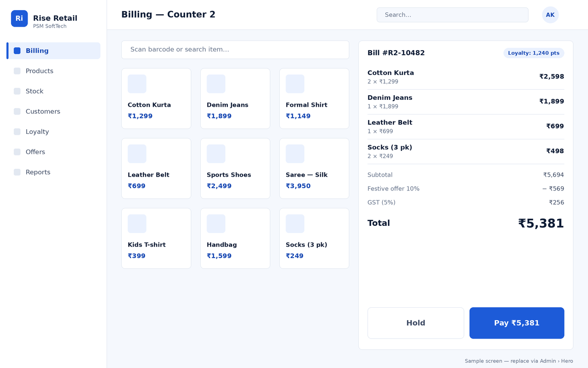Click the Loyalty sidebar icon
Viewport: 588px width, 368px height.
click(x=17, y=132)
